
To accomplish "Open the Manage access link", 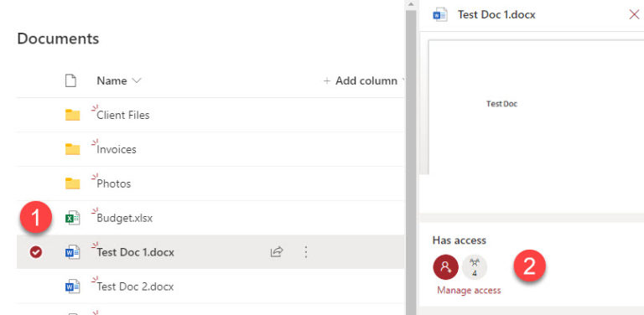I will pyautogui.click(x=469, y=291).
